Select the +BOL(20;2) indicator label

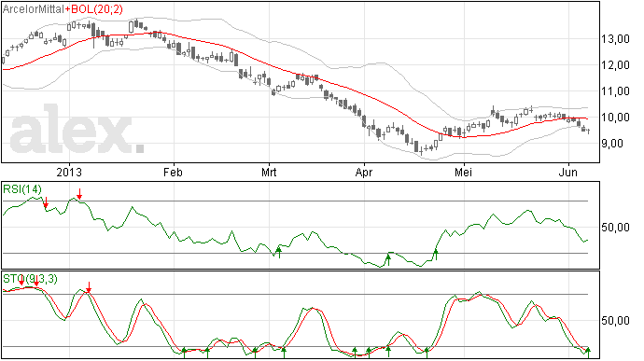[94, 9]
